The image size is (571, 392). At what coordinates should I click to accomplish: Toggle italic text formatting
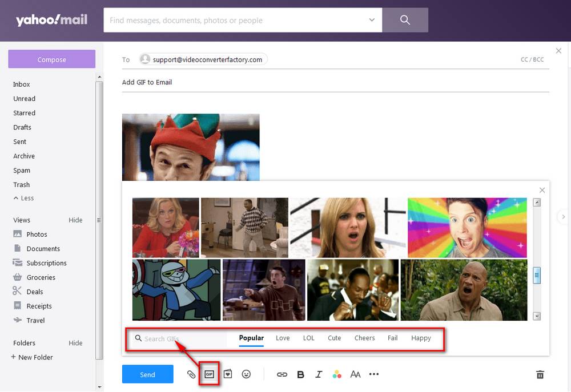(319, 374)
